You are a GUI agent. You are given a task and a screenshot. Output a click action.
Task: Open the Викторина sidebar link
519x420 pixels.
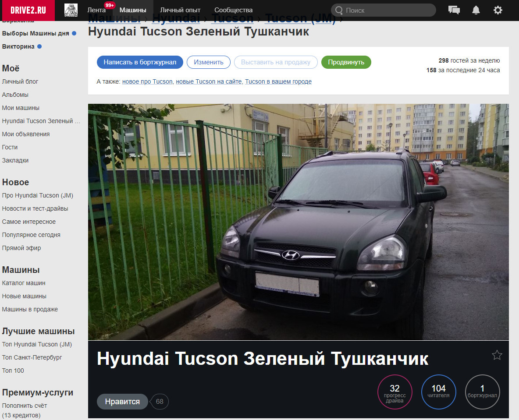pyautogui.click(x=18, y=46)
